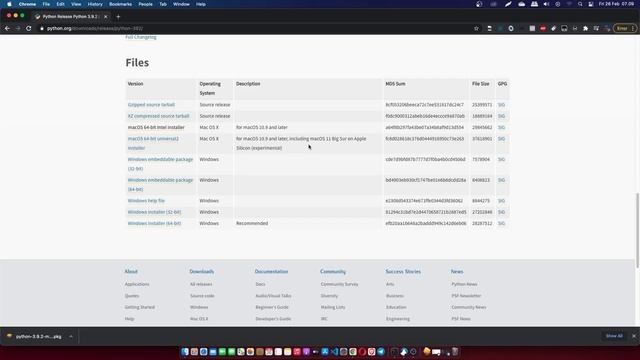Close the Python Release tab
640x360 pixels.
(x=106, y=17)
